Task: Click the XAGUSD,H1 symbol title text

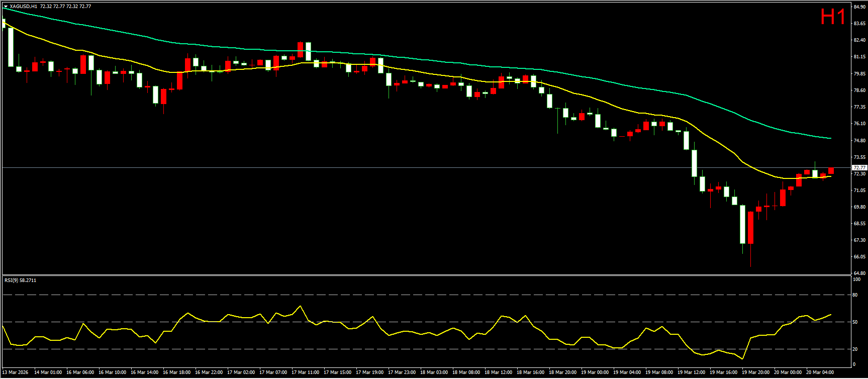Action: [x=23, y=7]
